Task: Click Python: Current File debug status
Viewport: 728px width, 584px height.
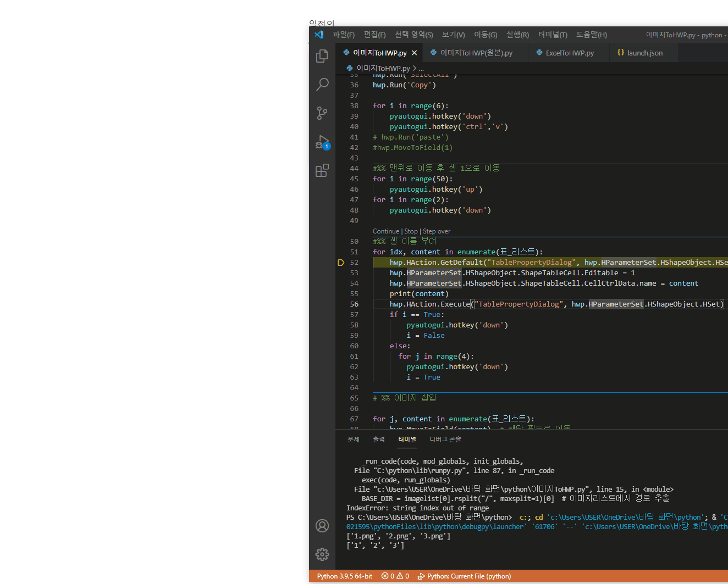Action: click(x=465, y=576)
